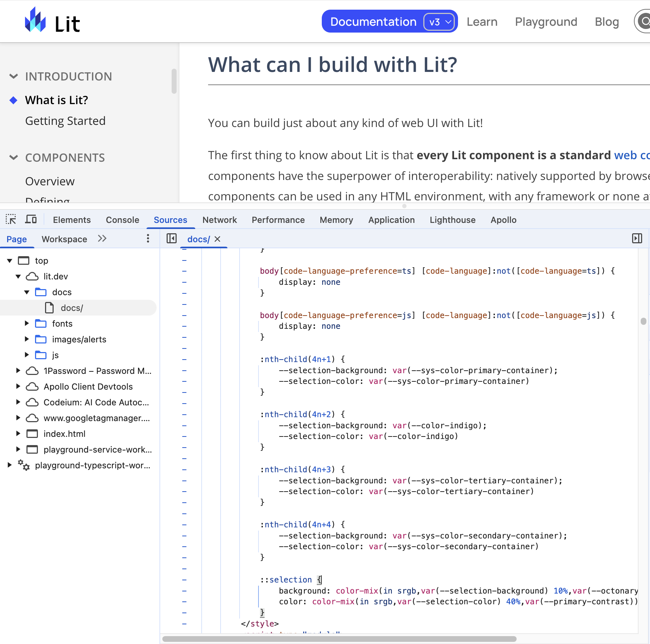Screen dimensions: 650x644
Task: Open the v3 version dropdown
Action: 439,22
